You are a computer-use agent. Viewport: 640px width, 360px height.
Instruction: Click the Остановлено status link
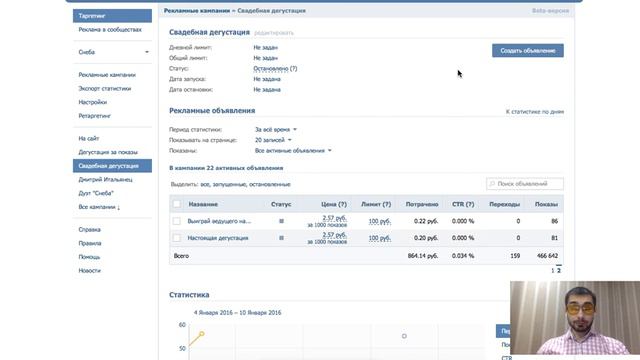271,69
